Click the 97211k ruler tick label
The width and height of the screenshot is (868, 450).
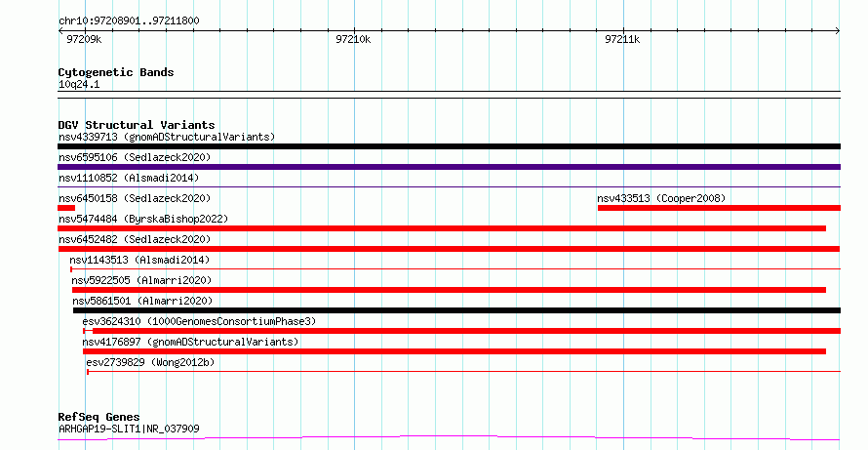point(622,39)
